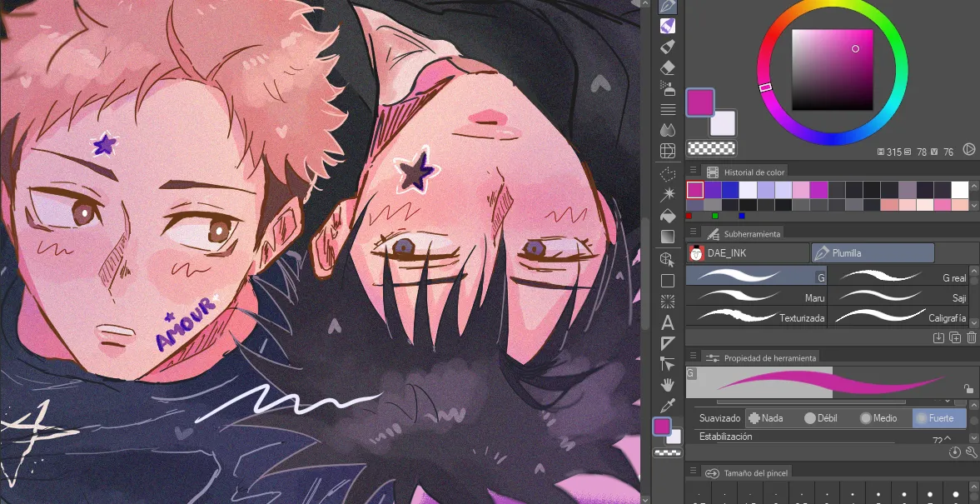980x504 pixels.
Task: Duplicate the sub tool with copy icon
Action: [955, 337]
